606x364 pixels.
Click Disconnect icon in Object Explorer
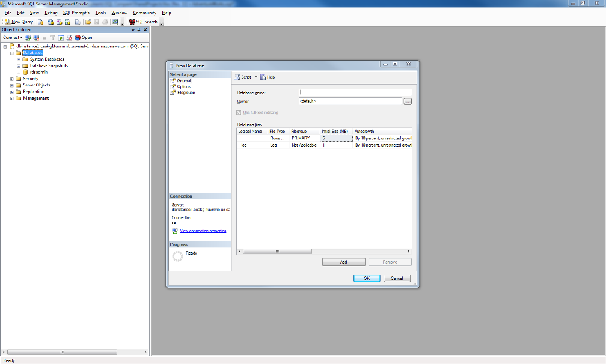coord(36,38)
